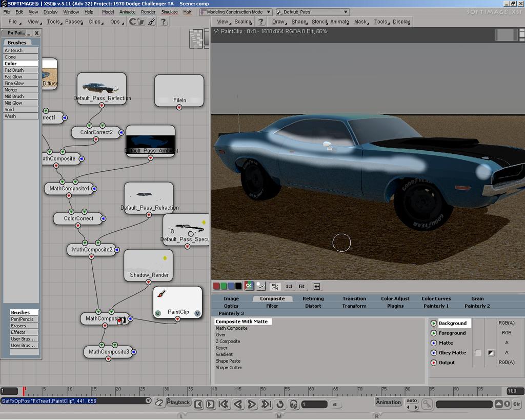
Task: Open the PaintClip node edit 'e' icon
Action: (158, 313)
